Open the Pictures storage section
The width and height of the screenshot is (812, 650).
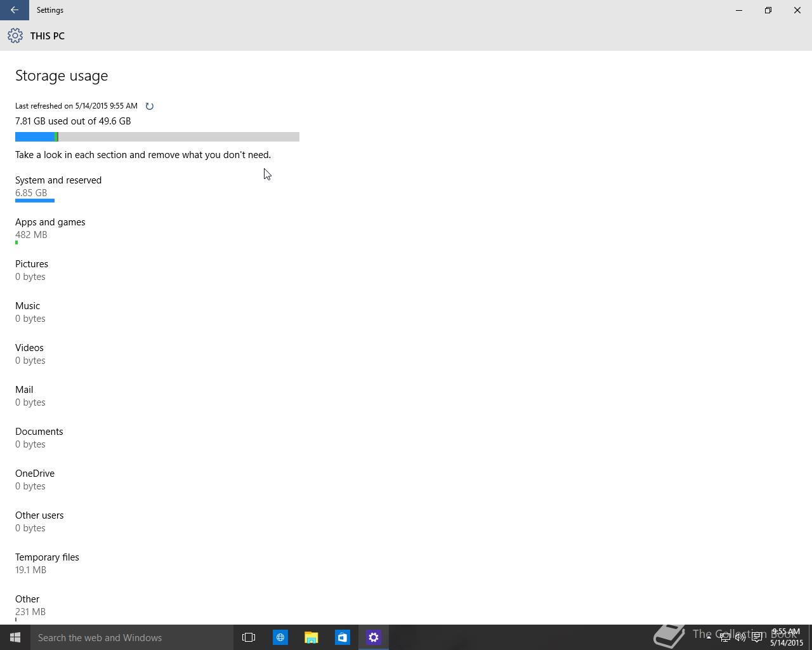pos(32,270)
